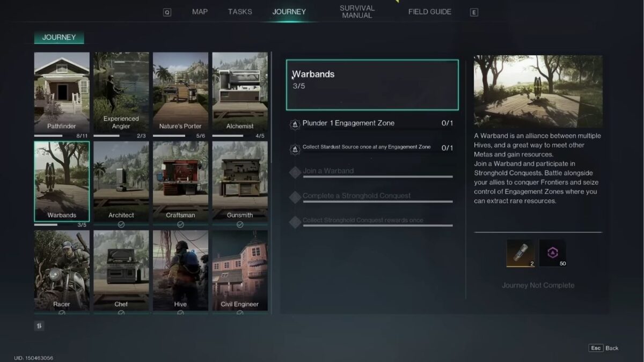
Task: Switch to the Field Guide tab
Action: pos(429,12)
